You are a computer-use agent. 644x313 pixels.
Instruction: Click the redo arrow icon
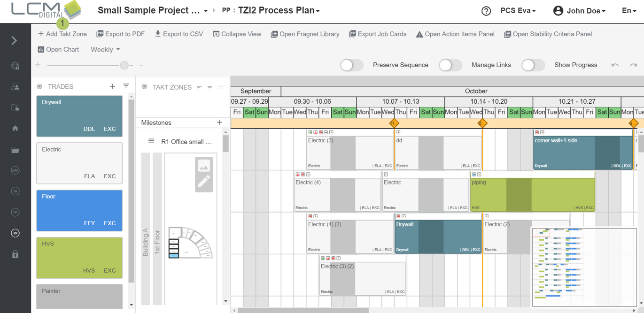633,65
